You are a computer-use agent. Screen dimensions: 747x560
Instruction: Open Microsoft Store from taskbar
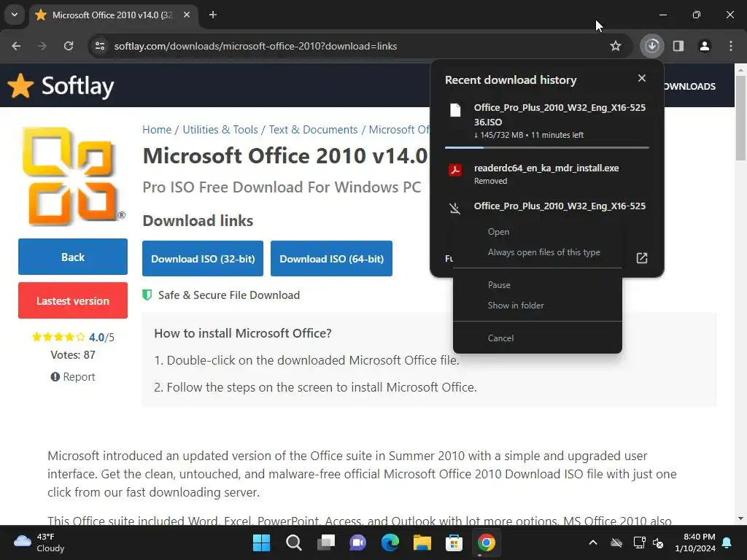coord(454,542)
